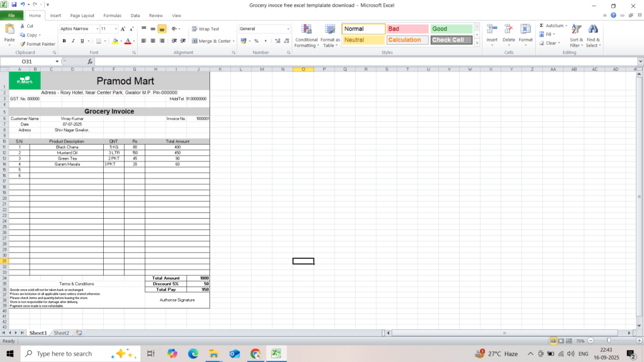Click the insert function fx icon
644x362 pixels.
point(90,62)
